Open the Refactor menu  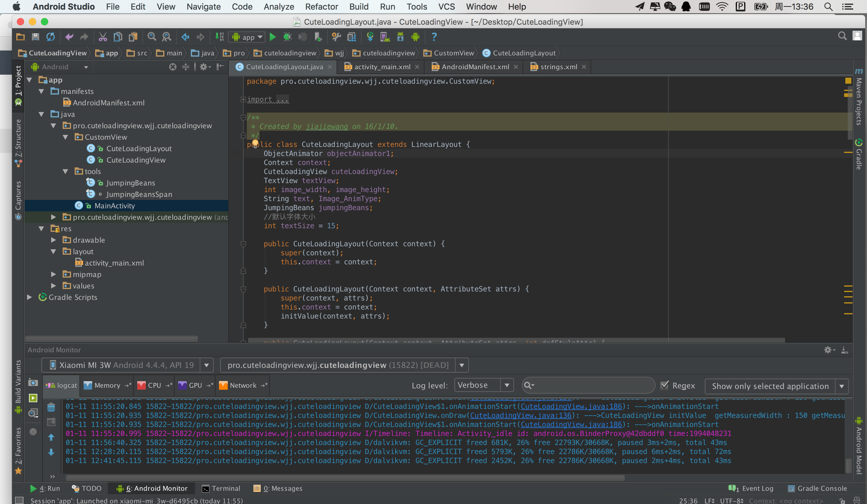(x=321, y=7)
